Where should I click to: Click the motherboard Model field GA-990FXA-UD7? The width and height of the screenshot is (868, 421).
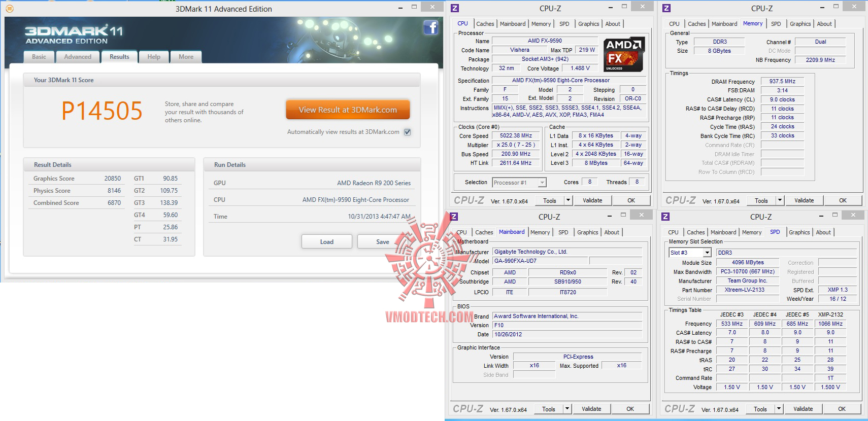tap(540, 261)
